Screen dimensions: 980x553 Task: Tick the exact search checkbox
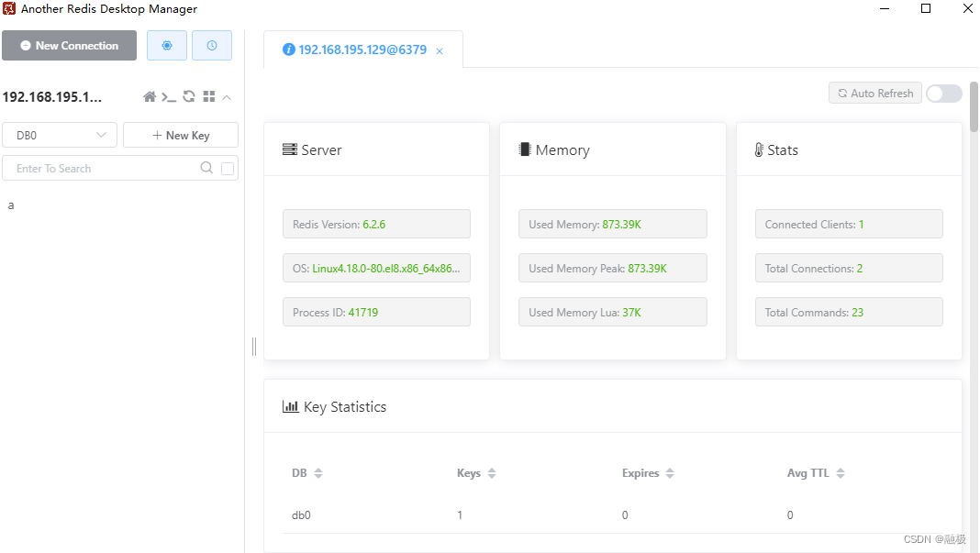tap(228, 168)
